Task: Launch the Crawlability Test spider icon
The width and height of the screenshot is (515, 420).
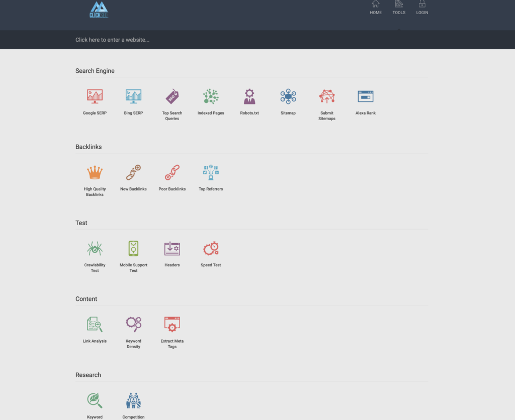Action: coord(95,248)
